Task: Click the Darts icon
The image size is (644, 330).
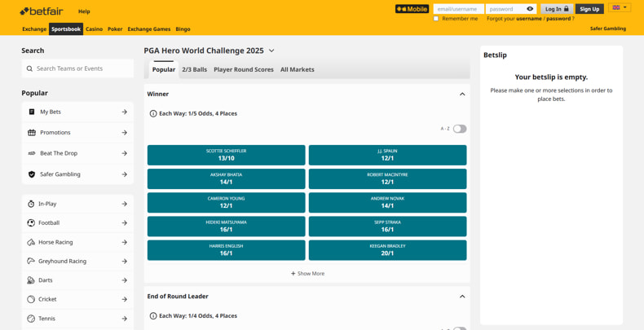Action: pyautogui.click(x=31, y=280)
